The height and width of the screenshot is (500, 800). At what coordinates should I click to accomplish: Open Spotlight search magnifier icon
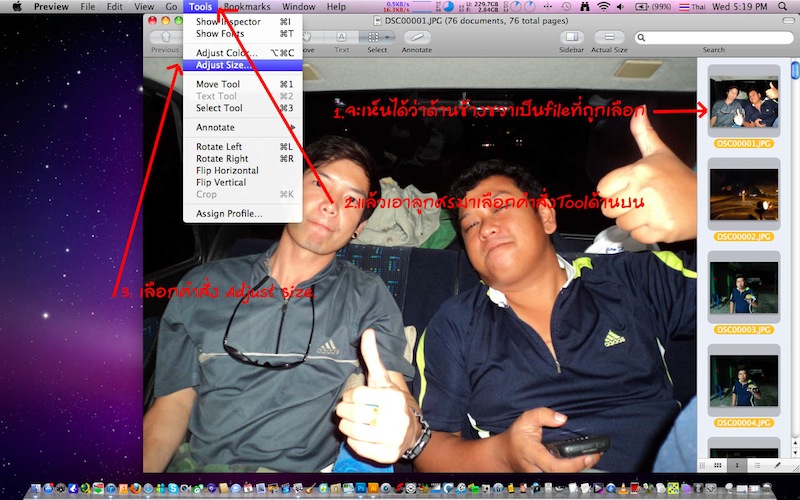pyautogui.click(x=782, y=7)
